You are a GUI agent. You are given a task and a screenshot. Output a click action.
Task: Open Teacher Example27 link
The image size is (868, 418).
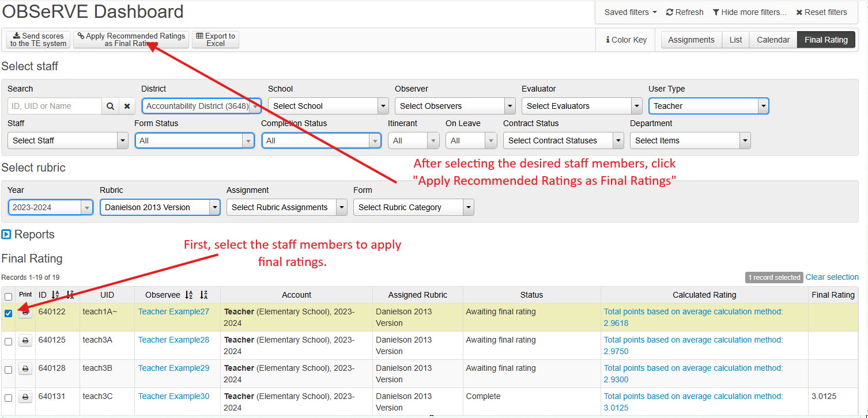(173, 311)
